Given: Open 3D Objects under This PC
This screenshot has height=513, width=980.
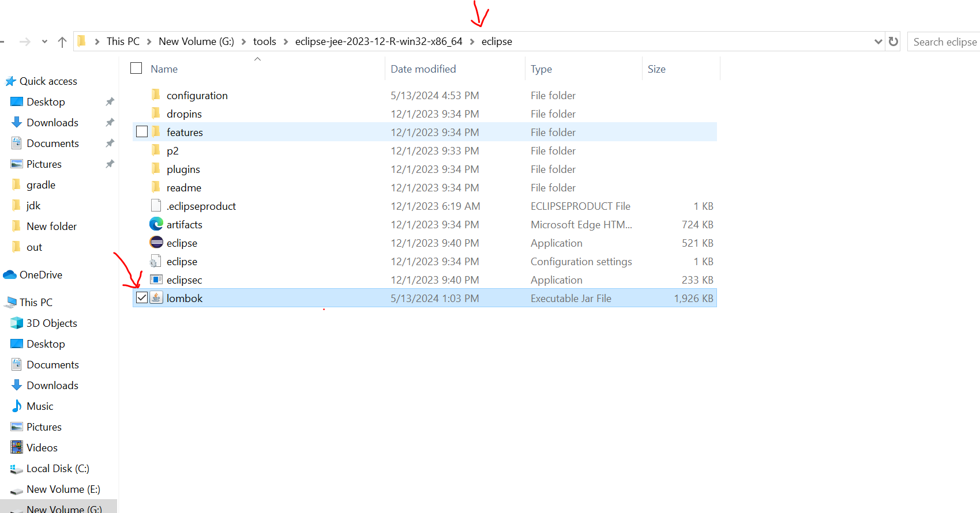Looking at the screenshot, I should 51,323.
